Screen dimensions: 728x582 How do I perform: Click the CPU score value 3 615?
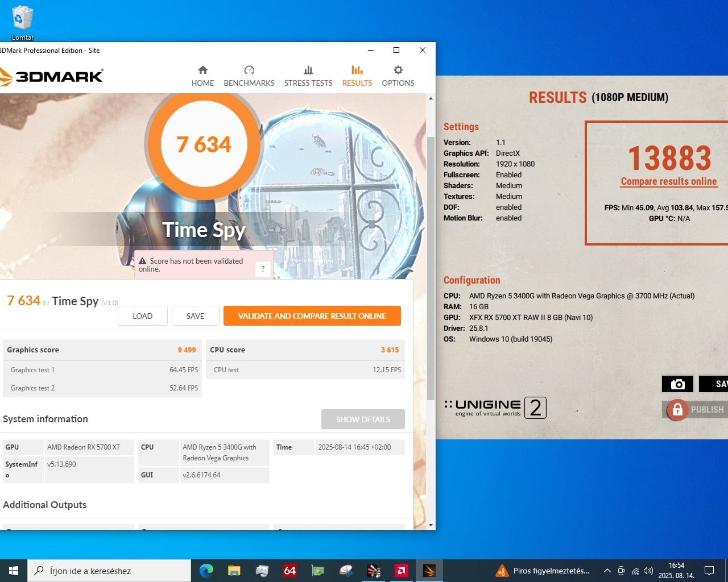390,350
